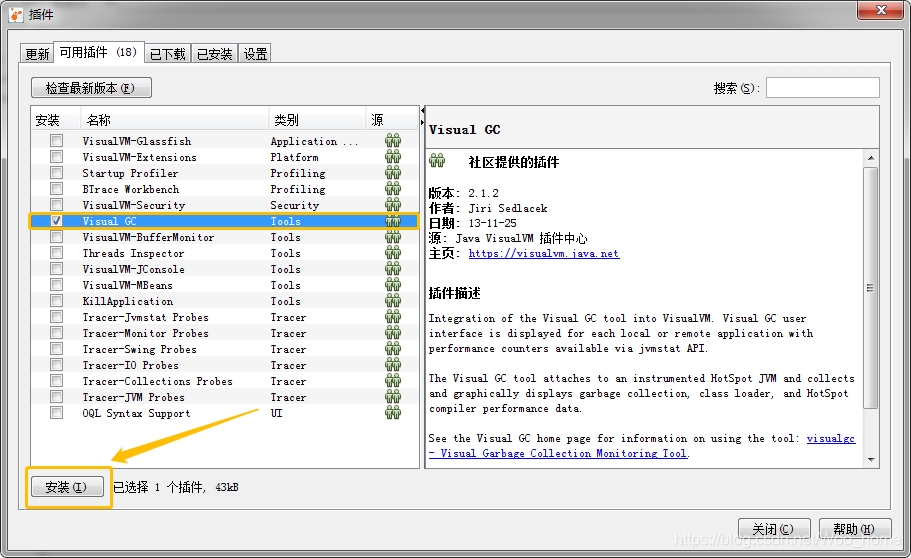Check the OQL Syntax Support install checkbox

56,413
